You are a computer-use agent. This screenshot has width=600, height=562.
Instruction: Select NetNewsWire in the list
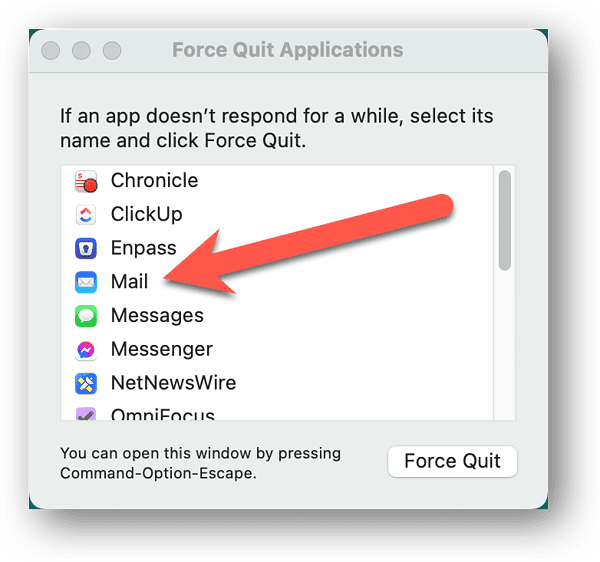173,383
